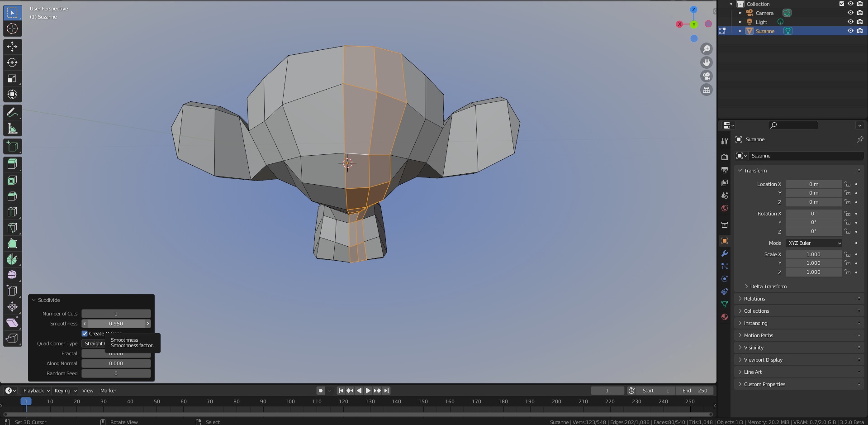
Task: Select the Move tool
Action: [x=12, y=47]
